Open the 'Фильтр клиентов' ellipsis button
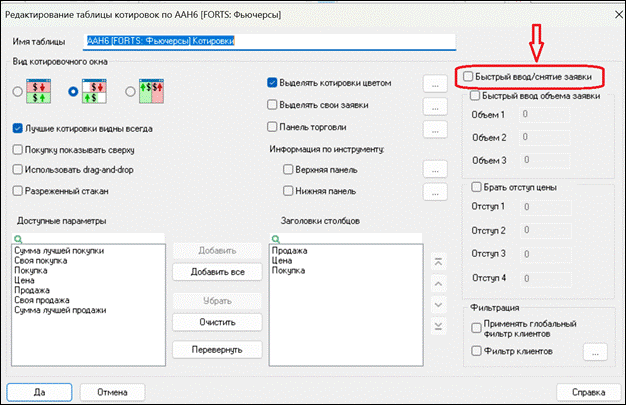 (594, 352)
